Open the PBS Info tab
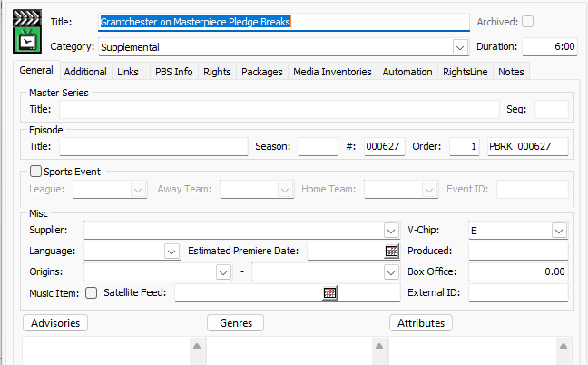This screenshot has height=365, width=588. coord(173,72)
